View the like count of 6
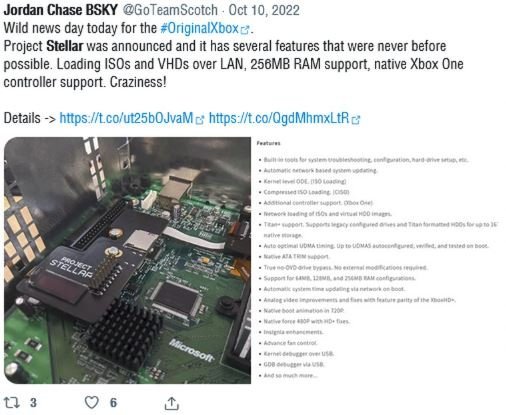 113,403
